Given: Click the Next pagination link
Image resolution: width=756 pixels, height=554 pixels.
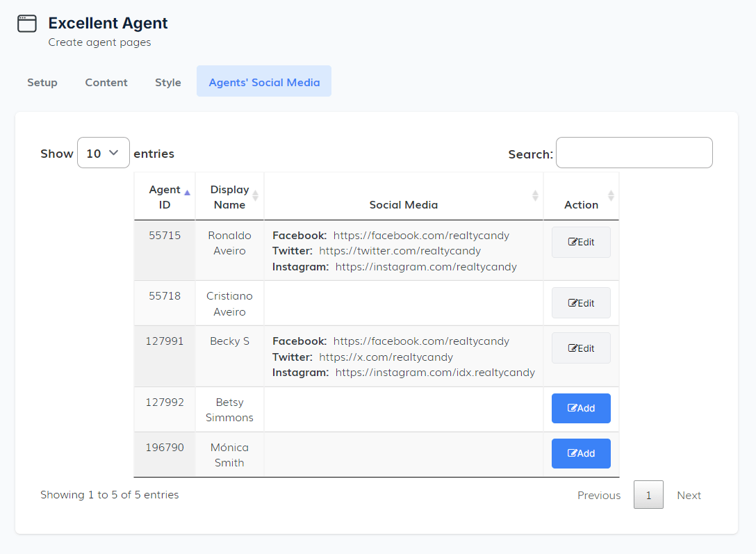Looking at the screenshot, I should 689,496.
